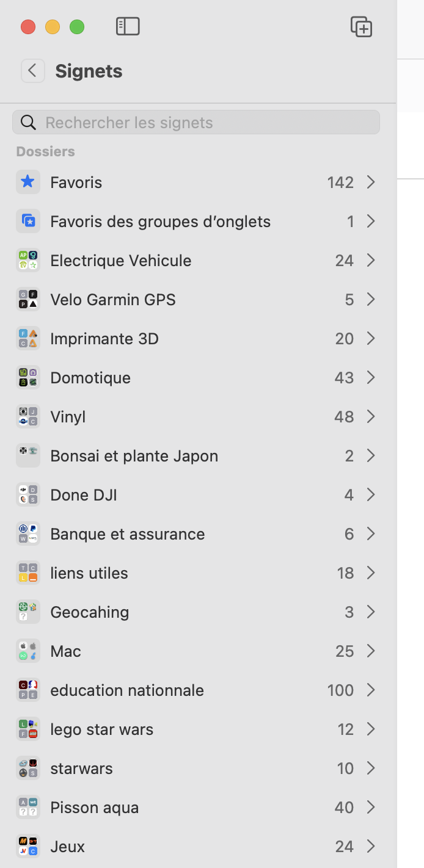Click the Electrique Vehicule folder icon
This screenshot has height=868, width=424.
28,260
